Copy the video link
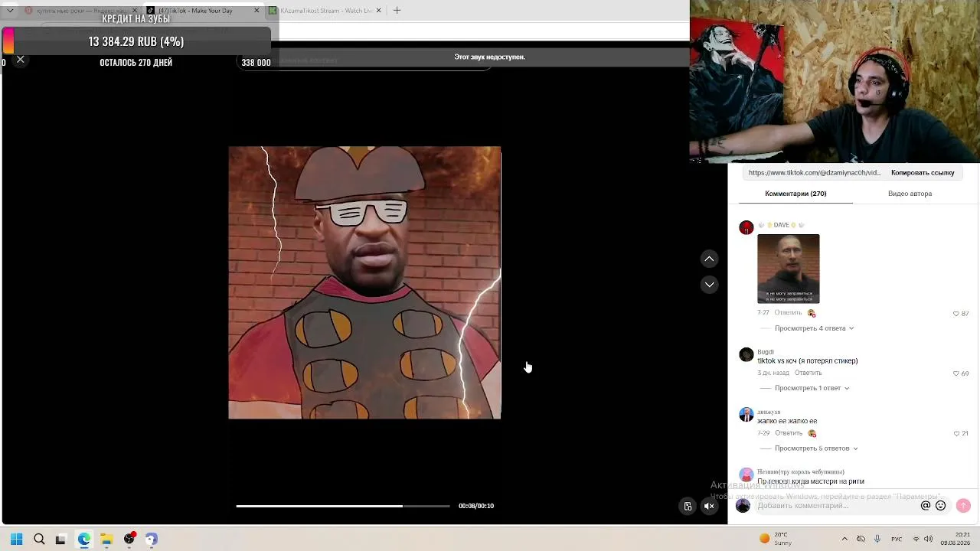 [x=923, y=173]
